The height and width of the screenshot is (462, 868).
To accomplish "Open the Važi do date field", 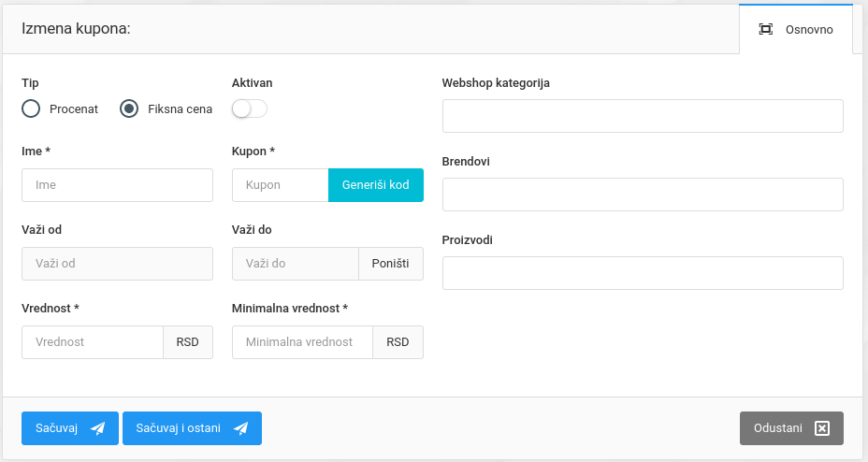I will point(295,264).
